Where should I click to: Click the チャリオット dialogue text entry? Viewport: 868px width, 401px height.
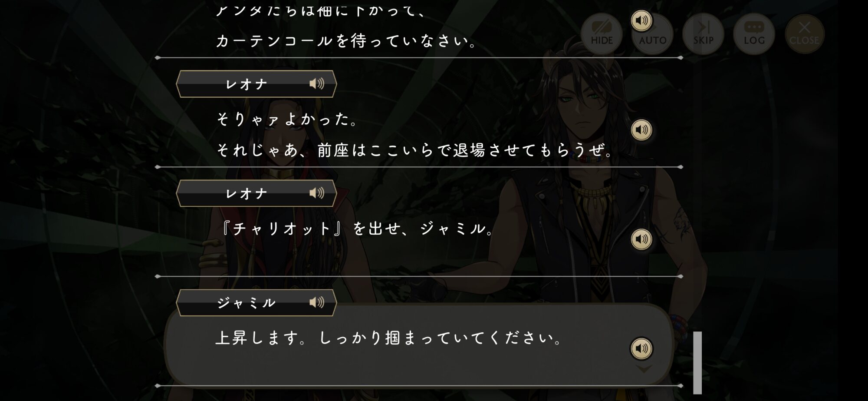click(357, 229)
